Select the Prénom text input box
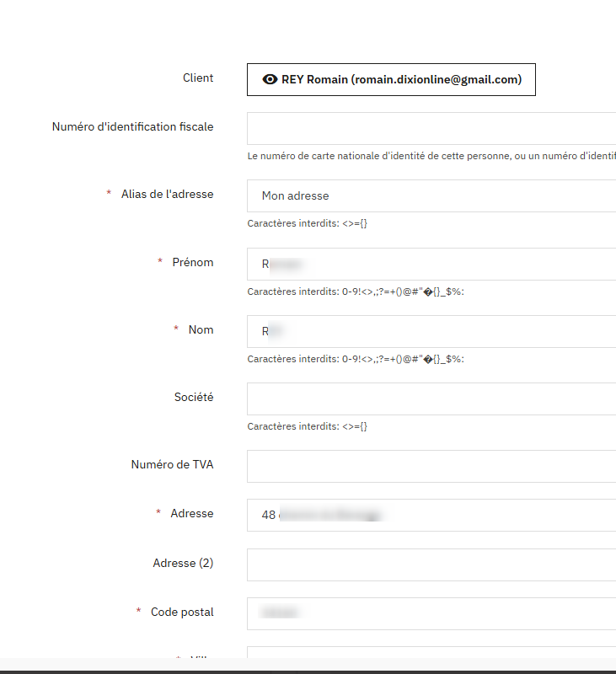The width and height of the screenshot is (616, 674). point(431,264)
